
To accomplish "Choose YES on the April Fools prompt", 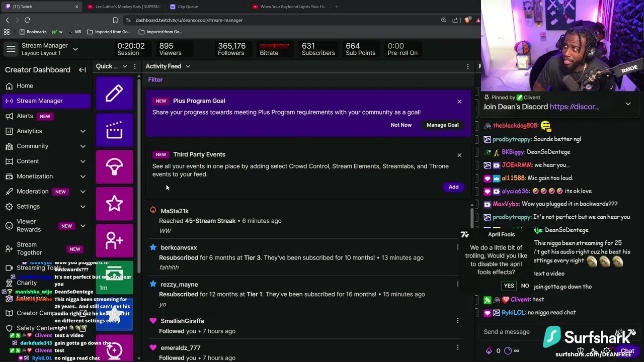I will click(x=509, y=286).
